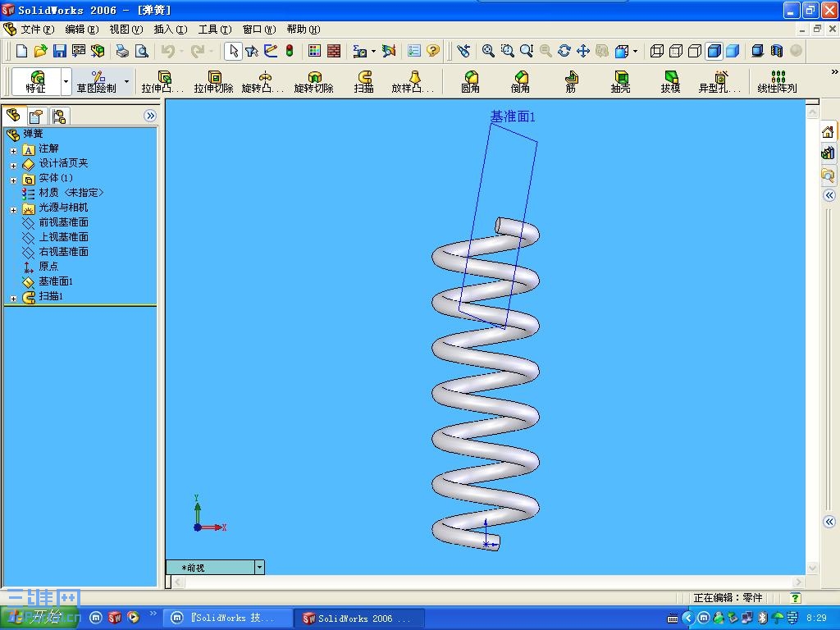840x630 pixels.
Task: Click the Sweep (扫描) feature tool
Action: (363, 82)
